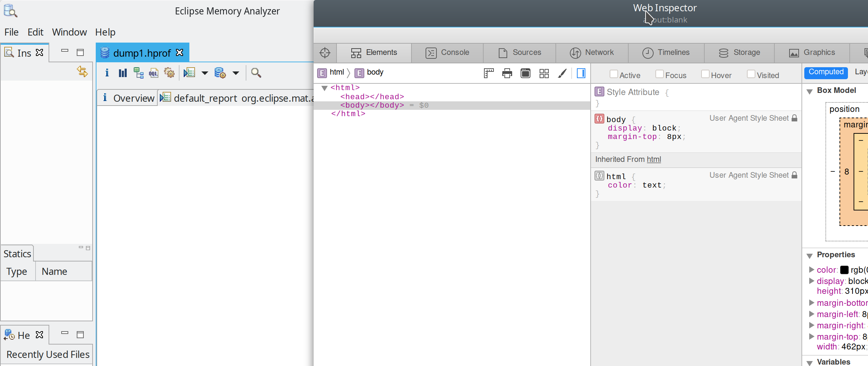The width and height of the screenshot is (868, 366).
Task: Collapse the html node in DOM tree
Action: (325, 88)
